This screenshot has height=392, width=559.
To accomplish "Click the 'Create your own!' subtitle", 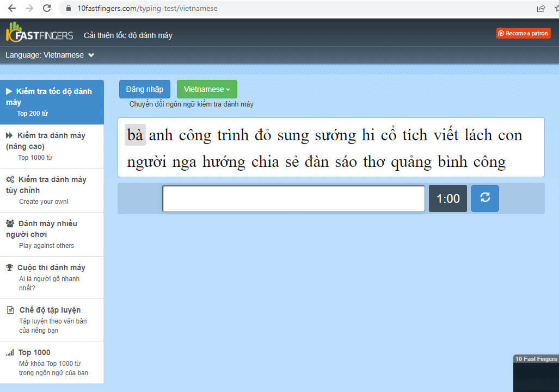I will point(44,202).
